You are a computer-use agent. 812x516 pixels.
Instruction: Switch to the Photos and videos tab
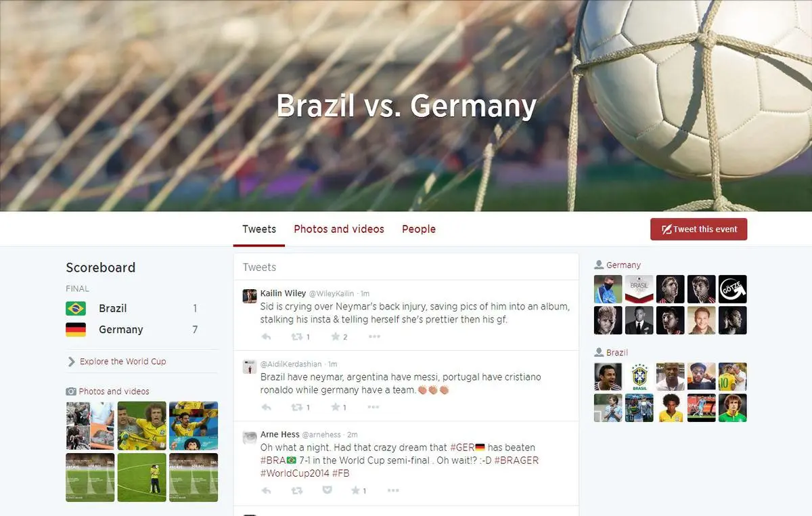coord(339,229)
